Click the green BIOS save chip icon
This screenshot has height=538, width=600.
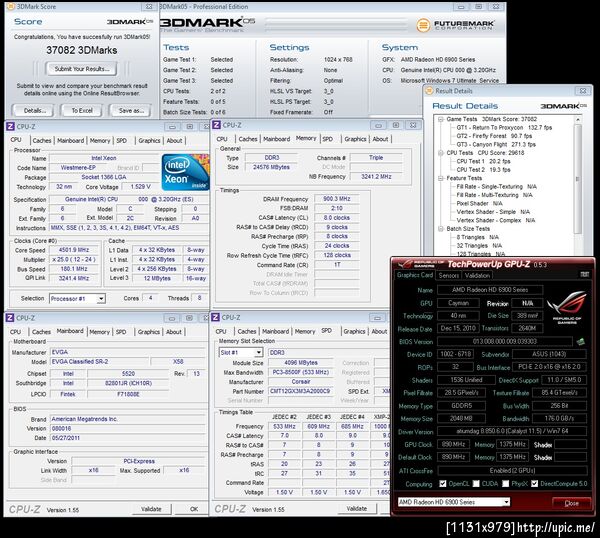[x=580, y=341]
